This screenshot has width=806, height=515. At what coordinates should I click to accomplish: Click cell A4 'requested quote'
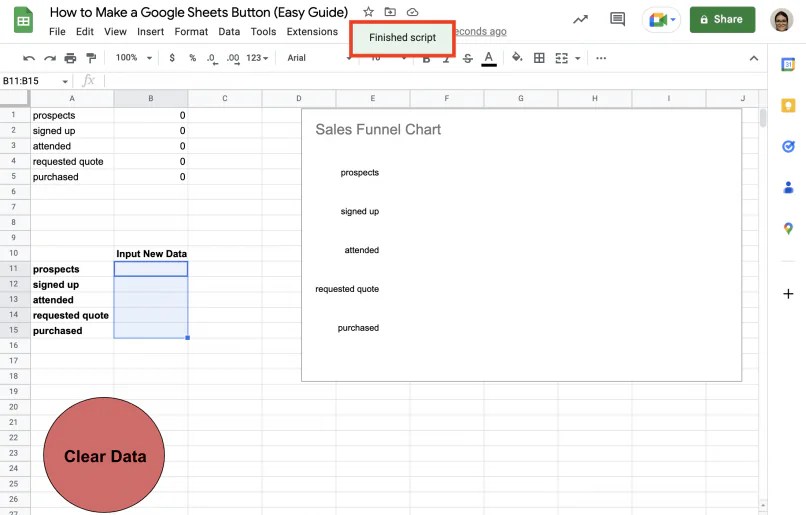click(x=72, y=161)
